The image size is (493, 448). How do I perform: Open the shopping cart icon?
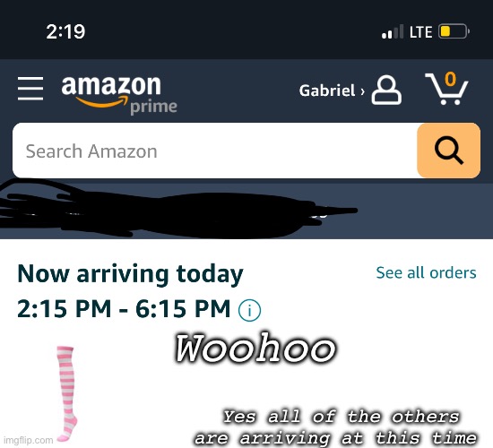click(446, 89)
